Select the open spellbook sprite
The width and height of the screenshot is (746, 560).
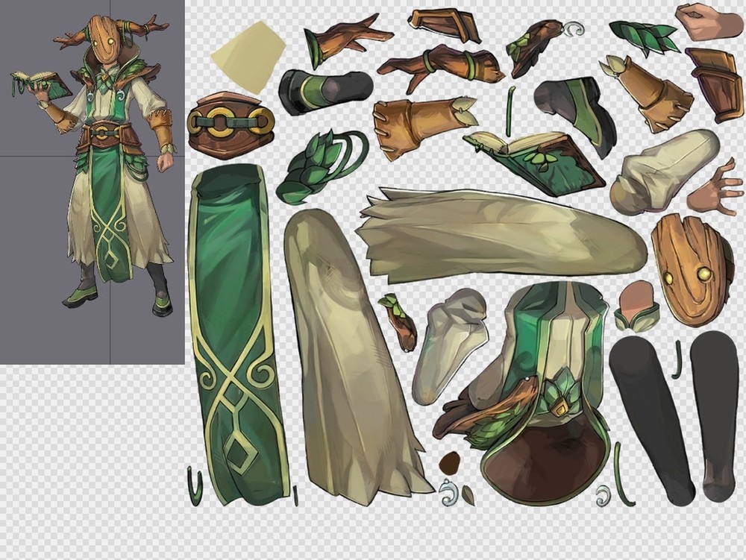tap(536, 159)
